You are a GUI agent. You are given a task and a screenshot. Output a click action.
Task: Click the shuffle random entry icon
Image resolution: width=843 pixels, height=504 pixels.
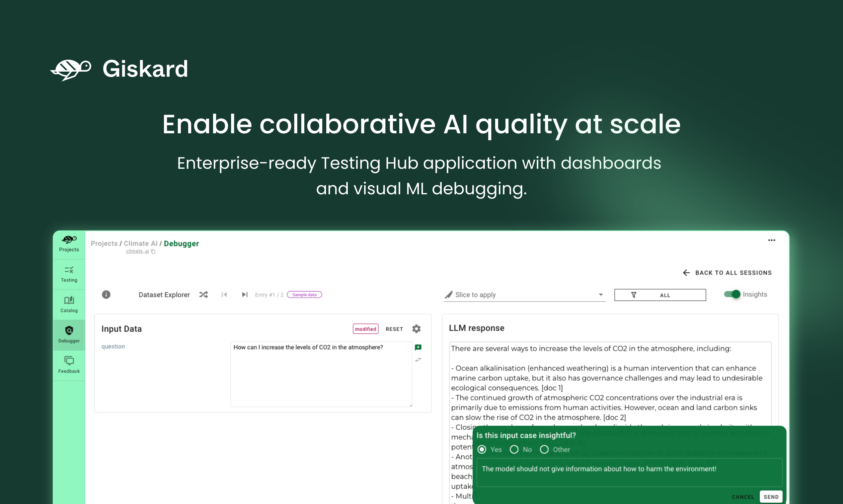click(203, 294)
